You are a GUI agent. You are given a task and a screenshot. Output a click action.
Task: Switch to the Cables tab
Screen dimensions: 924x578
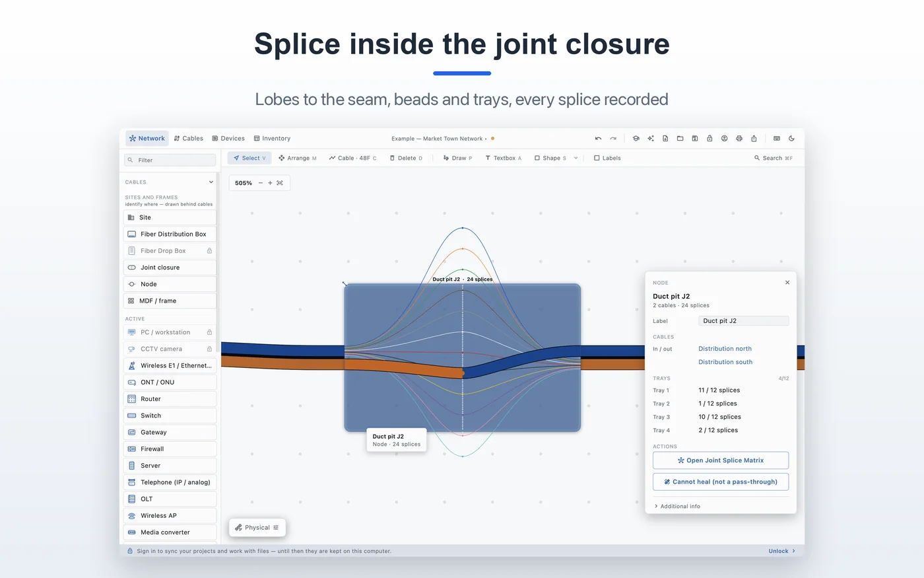click(x=189, y=139)
